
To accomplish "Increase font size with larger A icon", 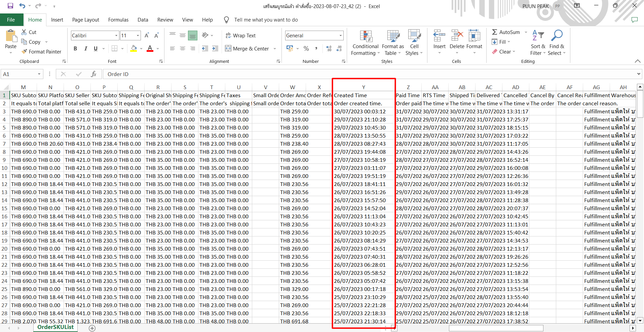I will [147, 35].
